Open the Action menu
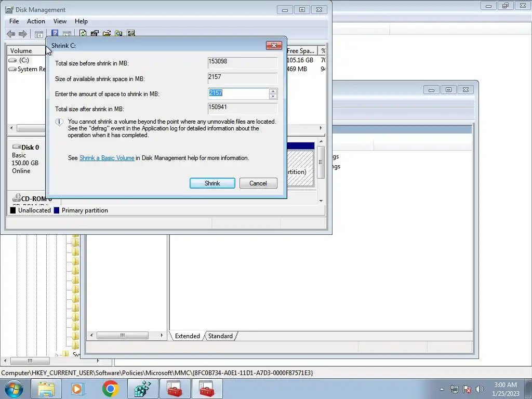This screenshot has width=532, height=399. click(x=36, y=21)
